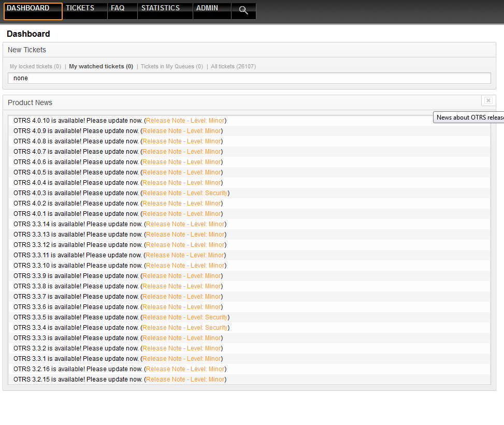Open the Admin menu
Viewport: 504px width, 425px height.
[x=212, y=11]
